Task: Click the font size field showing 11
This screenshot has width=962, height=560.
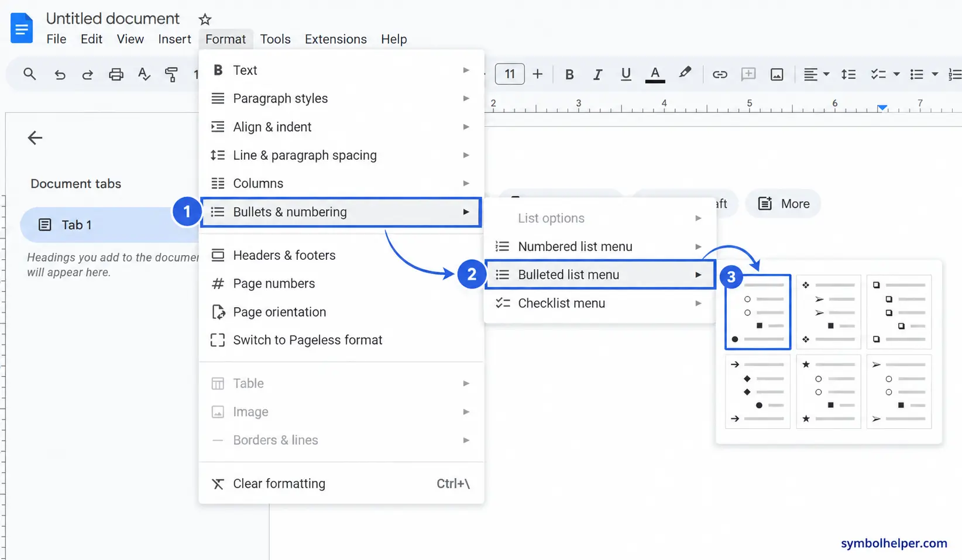Action: 510,74
